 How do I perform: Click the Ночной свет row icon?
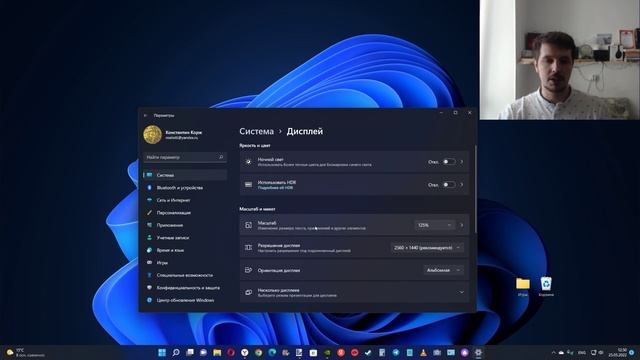pos(248,162)
